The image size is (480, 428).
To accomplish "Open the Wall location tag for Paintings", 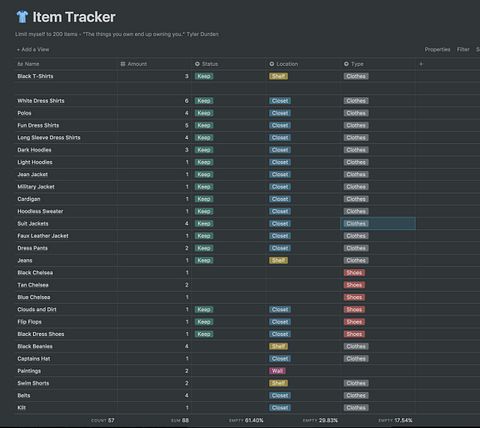I will coord(277,371).
